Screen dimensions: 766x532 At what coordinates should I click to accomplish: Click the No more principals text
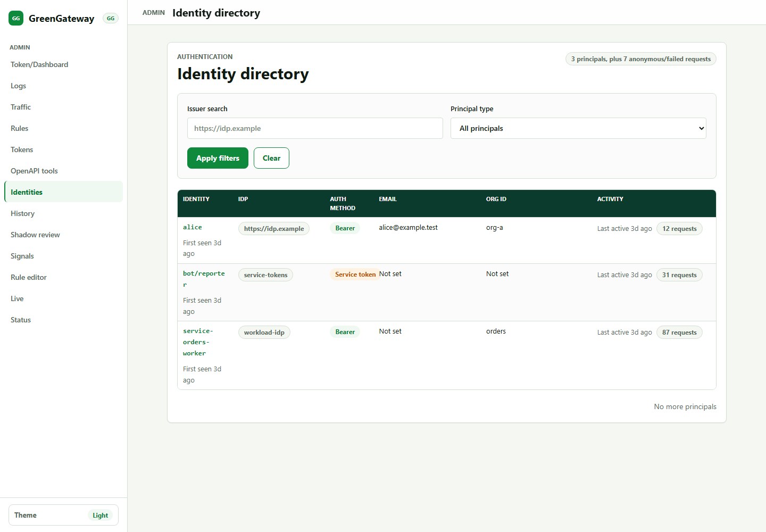tap(685, 406)
